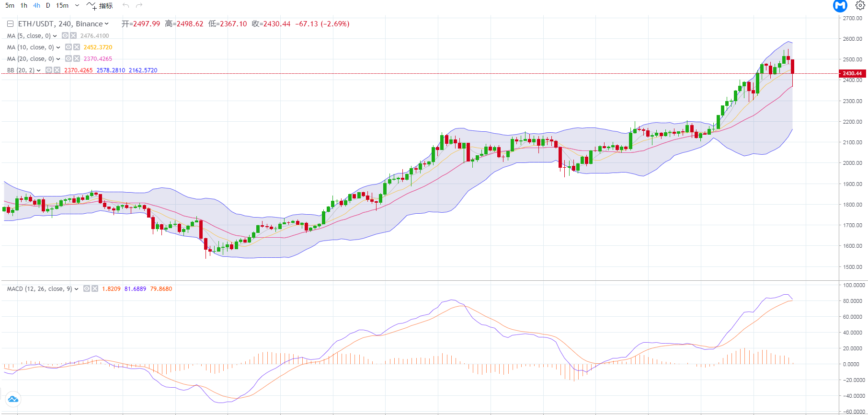Viewport: 868px width, 415px height.
Task: Delete the MA 20 indicator
Action: point(77,58)
